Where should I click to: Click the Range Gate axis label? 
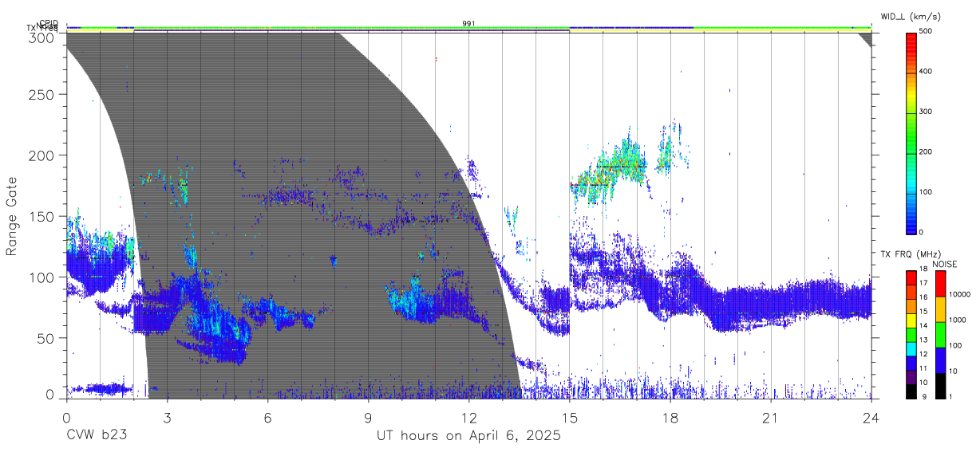click(12, 217)
